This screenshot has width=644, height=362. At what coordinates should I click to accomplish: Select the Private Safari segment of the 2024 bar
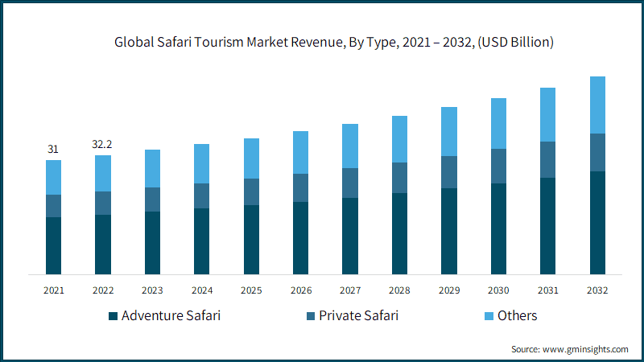point(202,195)
